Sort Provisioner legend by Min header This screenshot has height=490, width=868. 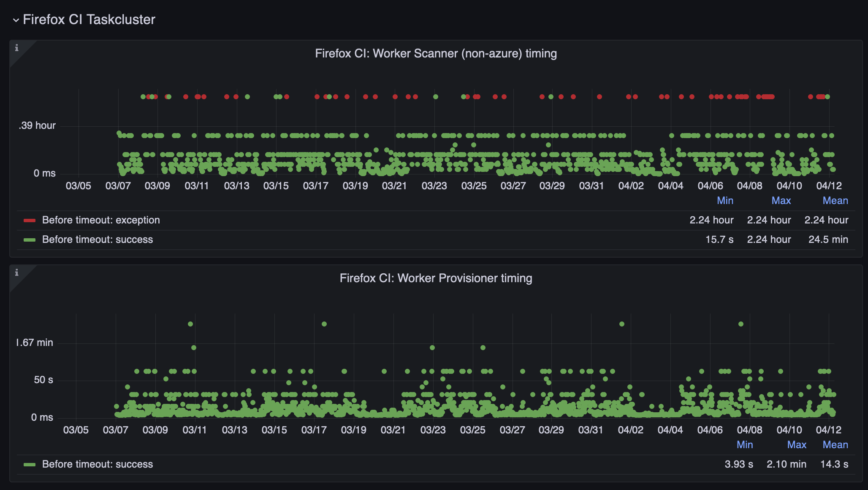tap(745, 445)
